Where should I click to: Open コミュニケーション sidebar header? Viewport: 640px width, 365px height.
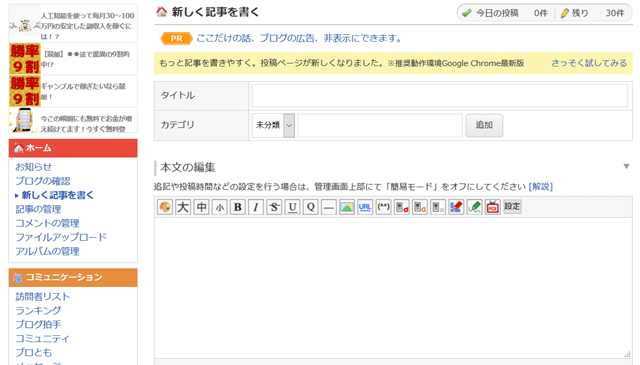[73, 277]
